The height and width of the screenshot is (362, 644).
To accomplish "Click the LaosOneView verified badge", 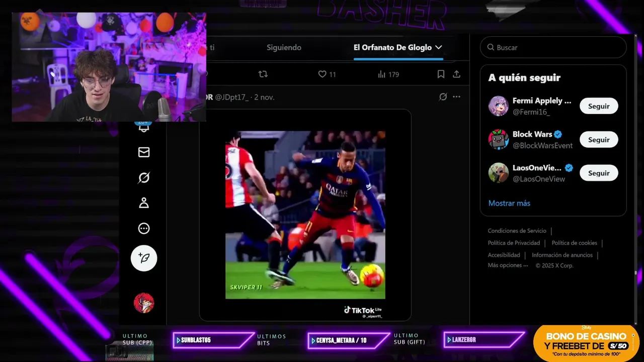I will pos(569,168).
